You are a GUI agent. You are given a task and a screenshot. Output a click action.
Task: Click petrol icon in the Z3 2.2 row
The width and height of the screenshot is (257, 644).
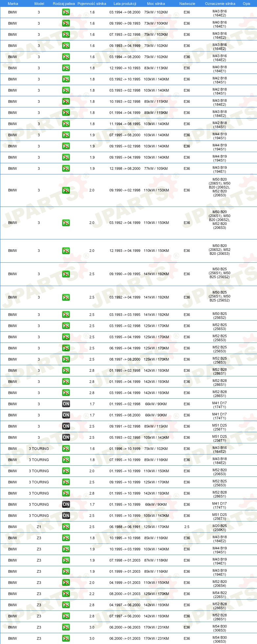pyautogui.click(x=66, y=594)
